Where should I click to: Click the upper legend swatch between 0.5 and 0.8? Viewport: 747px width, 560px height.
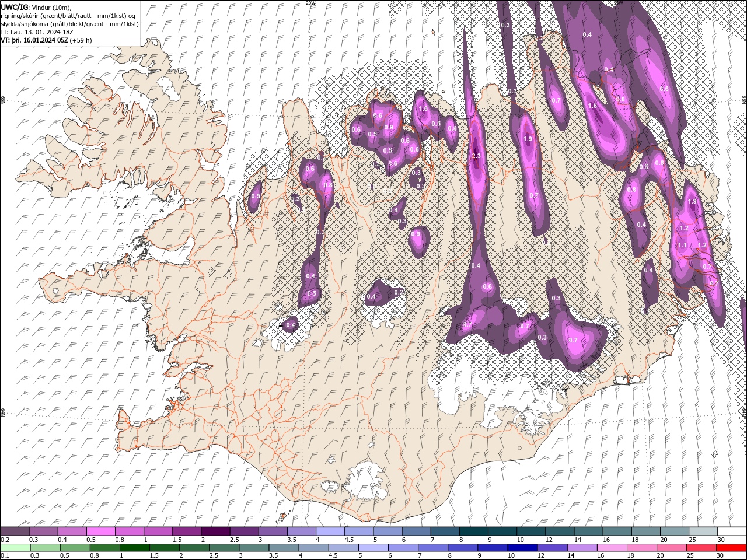(x=100, y=531)
